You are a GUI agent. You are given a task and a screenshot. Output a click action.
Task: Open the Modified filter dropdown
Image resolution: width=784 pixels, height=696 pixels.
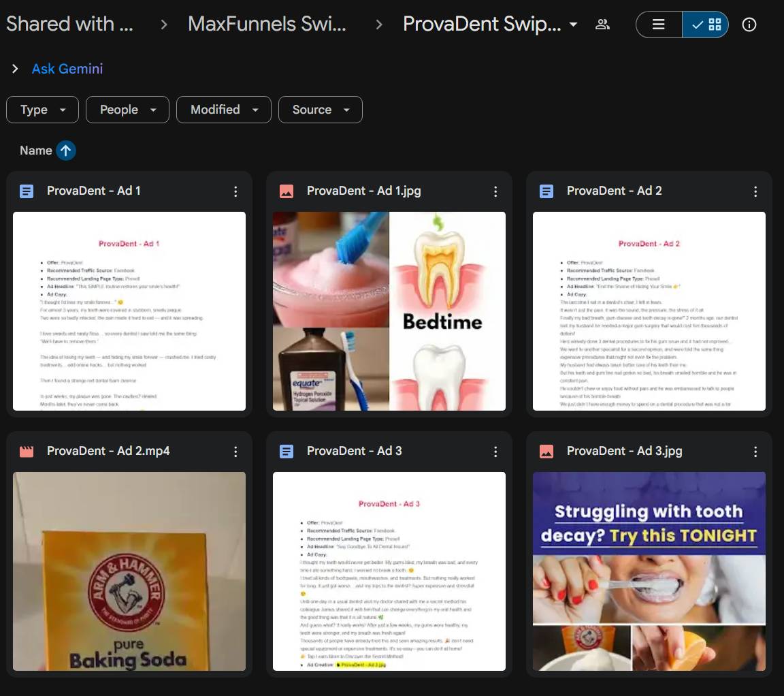223,110
